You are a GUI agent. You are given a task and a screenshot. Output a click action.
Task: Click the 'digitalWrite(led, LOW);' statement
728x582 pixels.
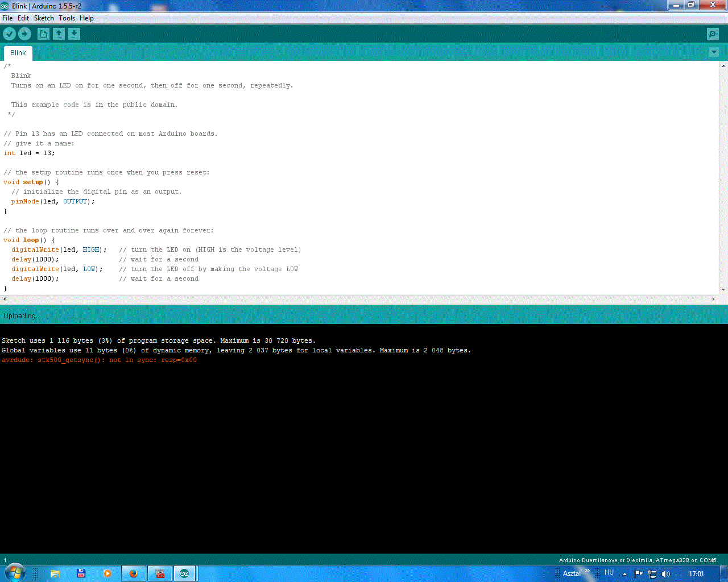click(57, 269)
